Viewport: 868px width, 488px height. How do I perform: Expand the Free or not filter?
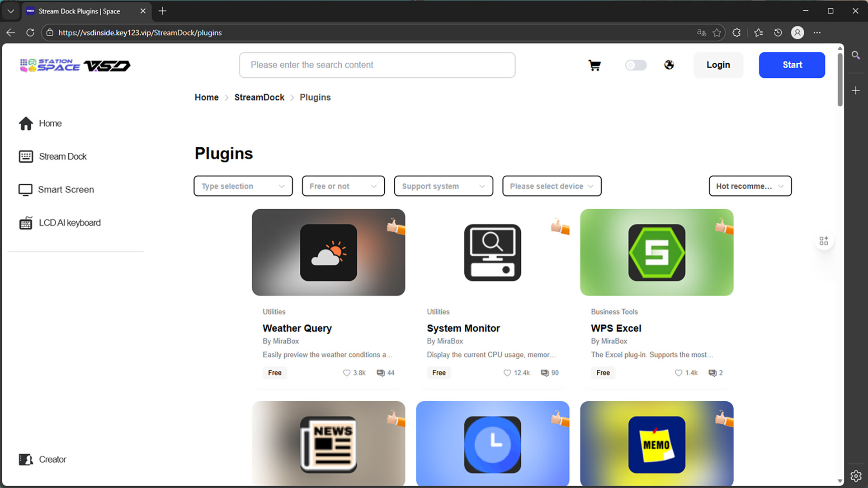click(343, 186)
